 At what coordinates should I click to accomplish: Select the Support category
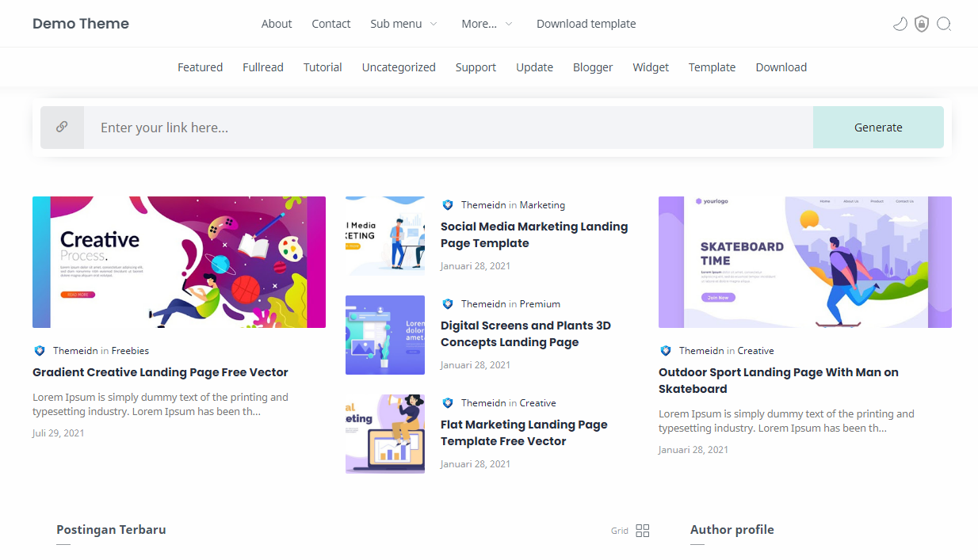coord(476,67)
